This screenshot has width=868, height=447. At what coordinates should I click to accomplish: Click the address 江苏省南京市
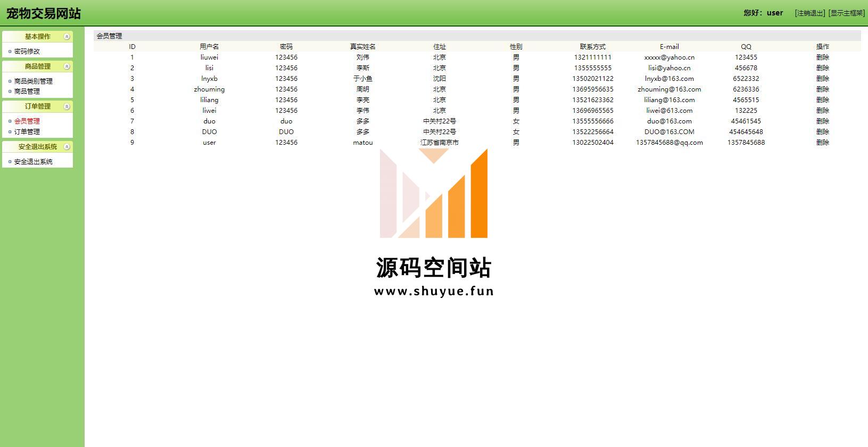tap(440, 143)
